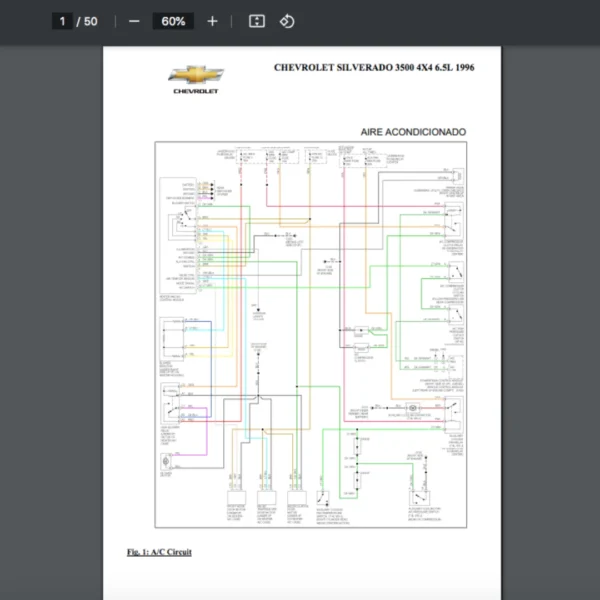Image resolution: width=600 pixels, height=600 pixels.
Task: Click the CHEVROLET wordmark under the logo
Action: tap(196, 90)
